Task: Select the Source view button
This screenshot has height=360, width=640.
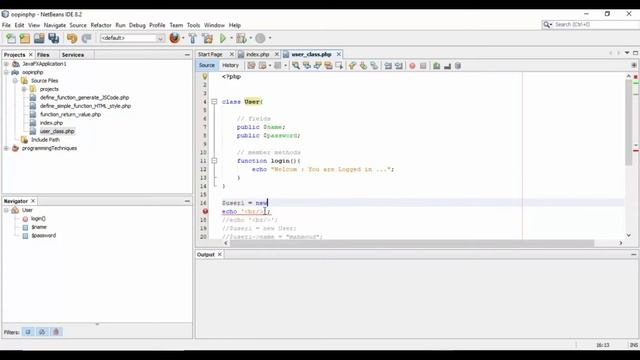Action: 207,65
